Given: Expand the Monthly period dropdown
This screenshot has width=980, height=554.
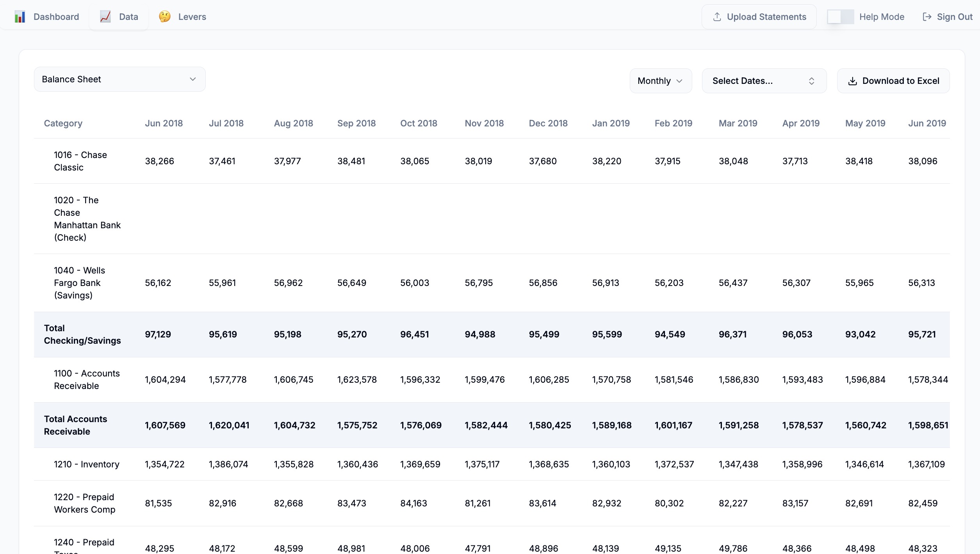Looking at the screenshot, I should click(x=661, y=81).
